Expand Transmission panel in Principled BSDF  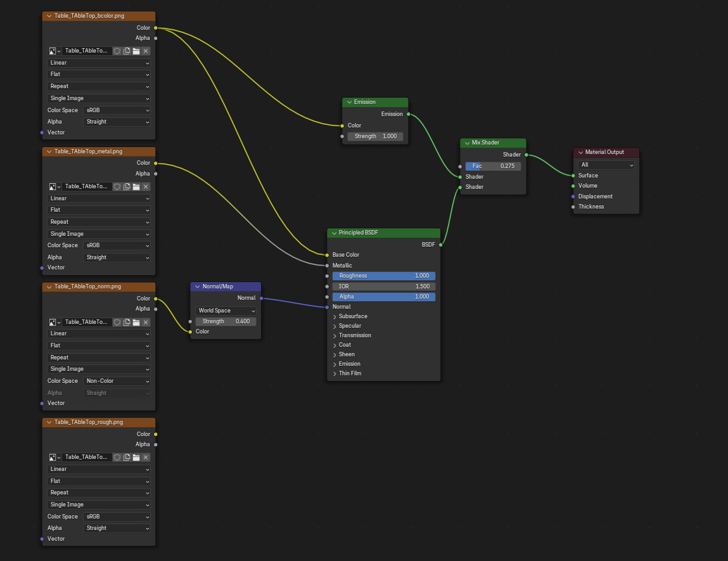click(335, 336)
